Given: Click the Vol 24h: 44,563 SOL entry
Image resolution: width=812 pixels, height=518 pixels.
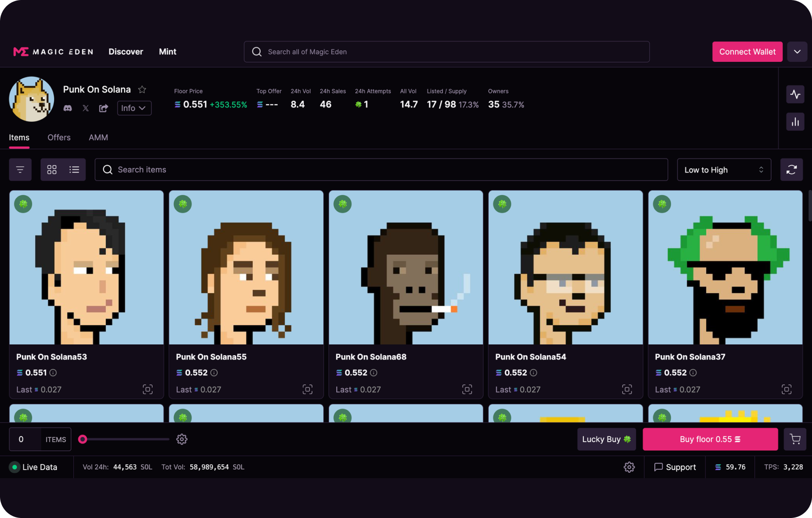Looking at the screenshot, I should click(117, 467).
